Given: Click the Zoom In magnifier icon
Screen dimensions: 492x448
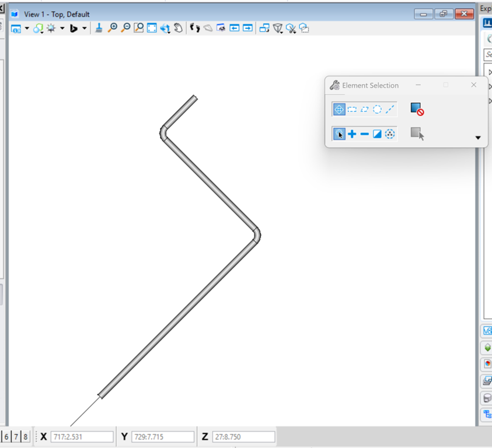Looking at the screenshot, I should [x=112, y=28].
